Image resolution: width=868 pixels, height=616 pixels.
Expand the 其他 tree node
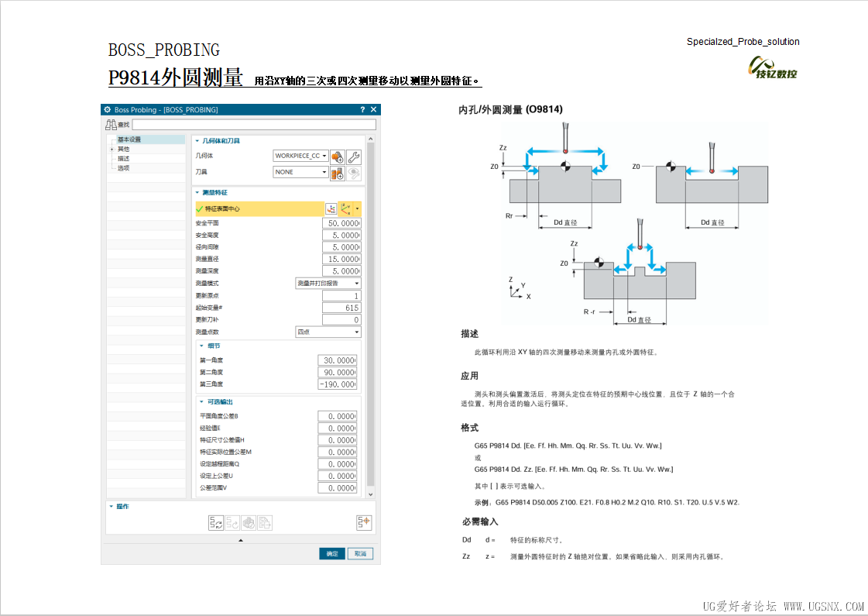tap(112, 149)
